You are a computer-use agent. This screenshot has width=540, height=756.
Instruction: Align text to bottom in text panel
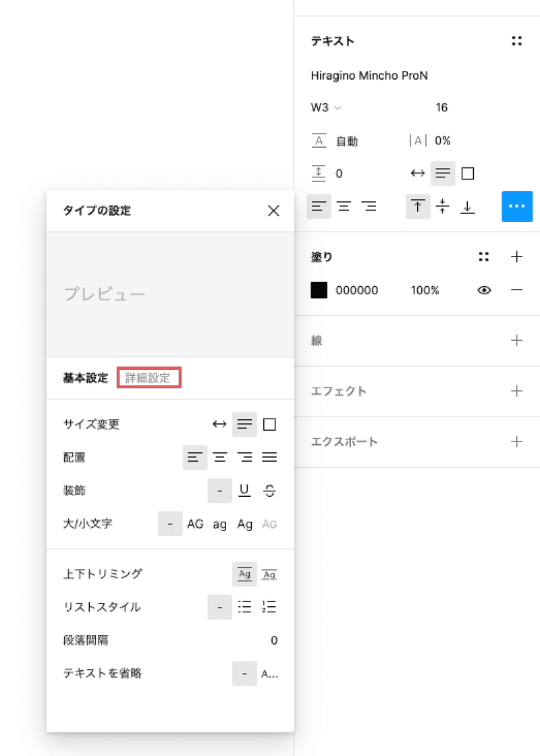[467, 207]
